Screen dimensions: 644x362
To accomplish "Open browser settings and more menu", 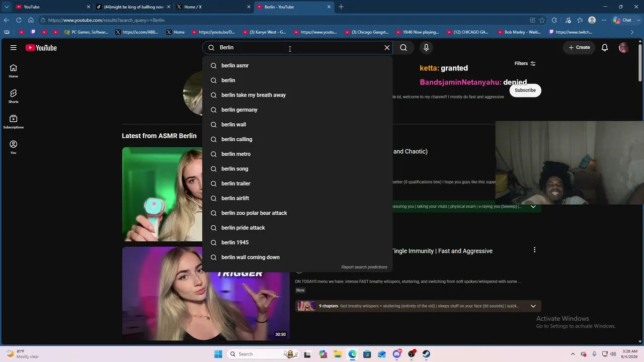I will [x=604, y=20].
